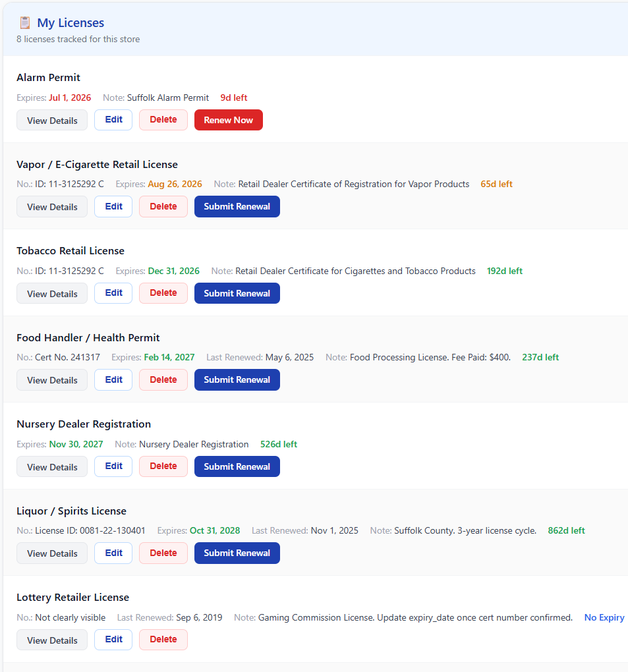The width and height of the screenshot is (628, 672).
Task: Select the Tobacco Retail License title
Action: click(71, 251)
